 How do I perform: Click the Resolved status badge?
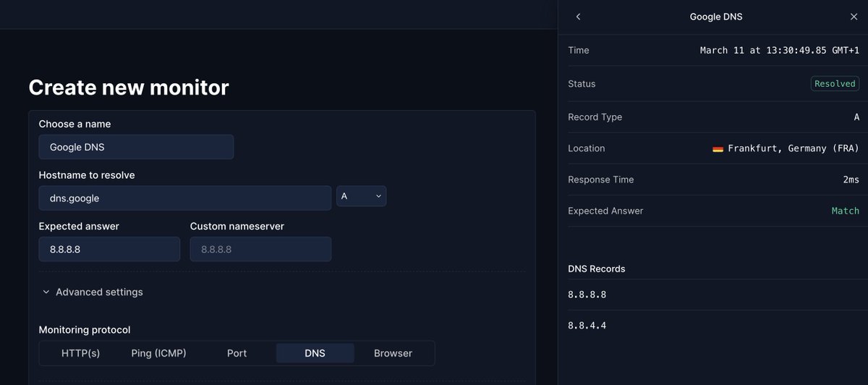pyautogui.click(x=835, y=83)
